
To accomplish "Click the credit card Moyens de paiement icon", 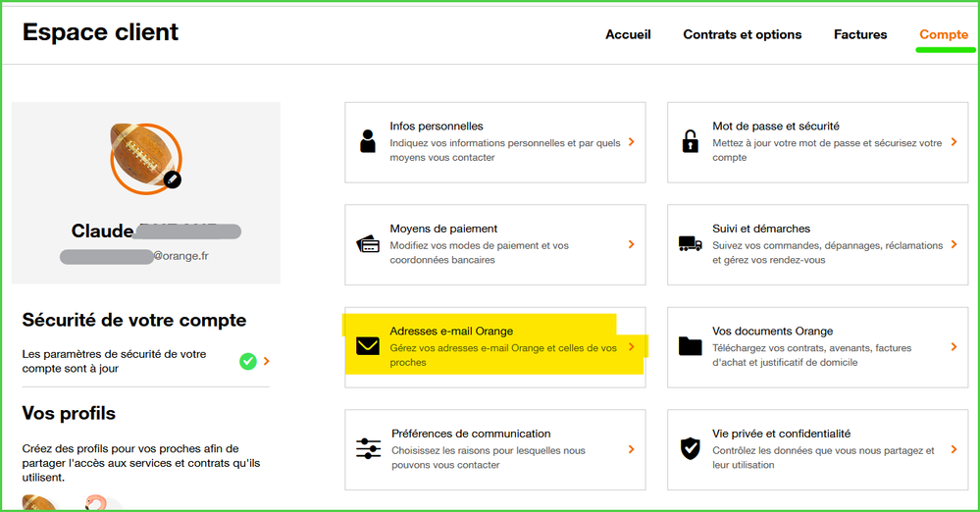I will point(368,244).
